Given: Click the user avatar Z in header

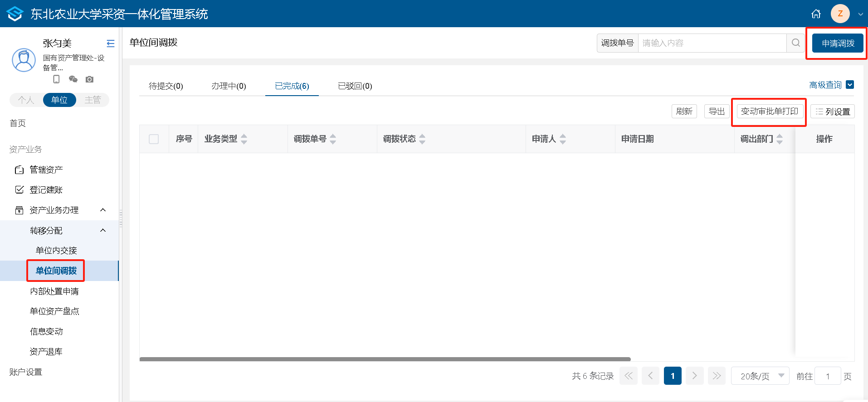Looking at the screenshot, I should (840, 14).
